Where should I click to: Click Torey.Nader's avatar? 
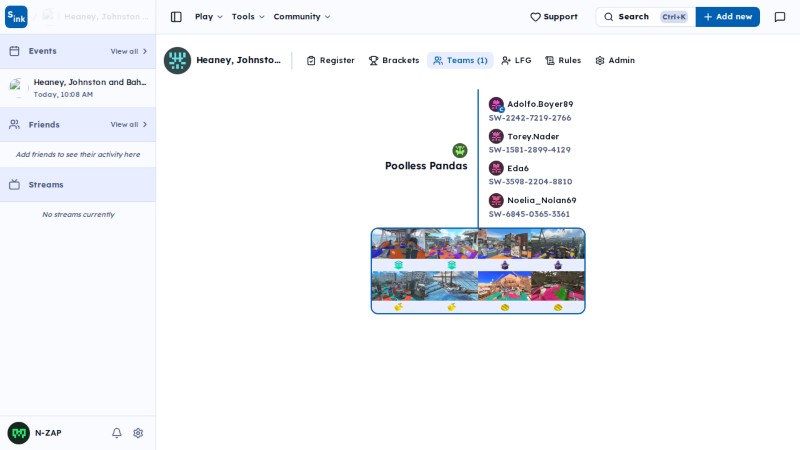pos(496,136)
